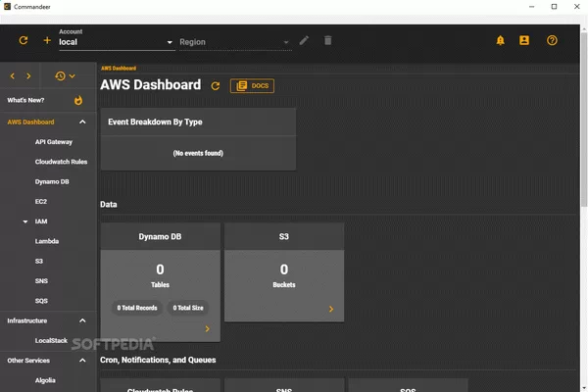Open the help question mark icon
The height and width of the screenshot is (392, 588).
tap(552, 41)
